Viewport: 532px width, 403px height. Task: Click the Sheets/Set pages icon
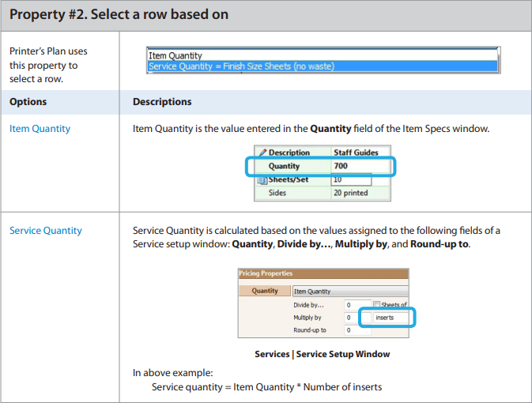[x=262, y=180]
